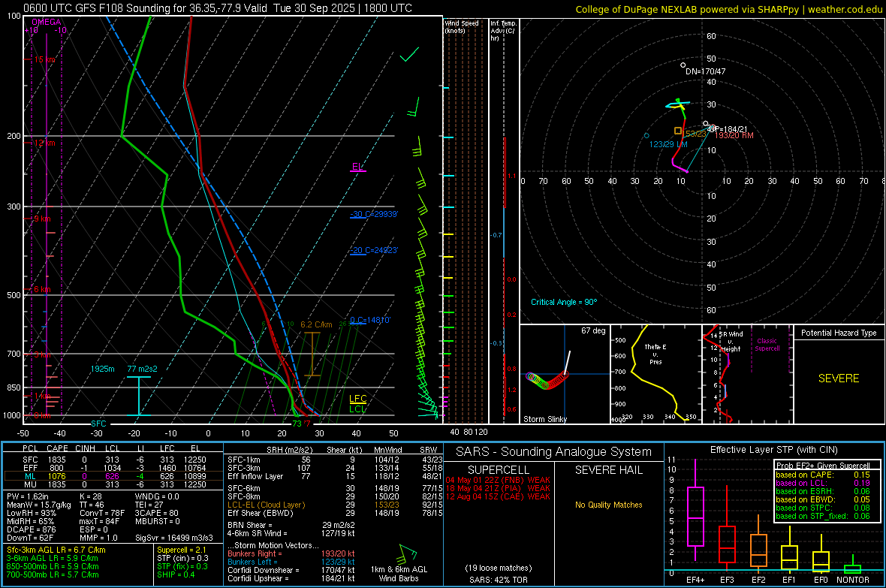Select the 18 May 04 21Z (PIA) analogue
Screen dimensions: 886x588
click(x=498, y=488)
